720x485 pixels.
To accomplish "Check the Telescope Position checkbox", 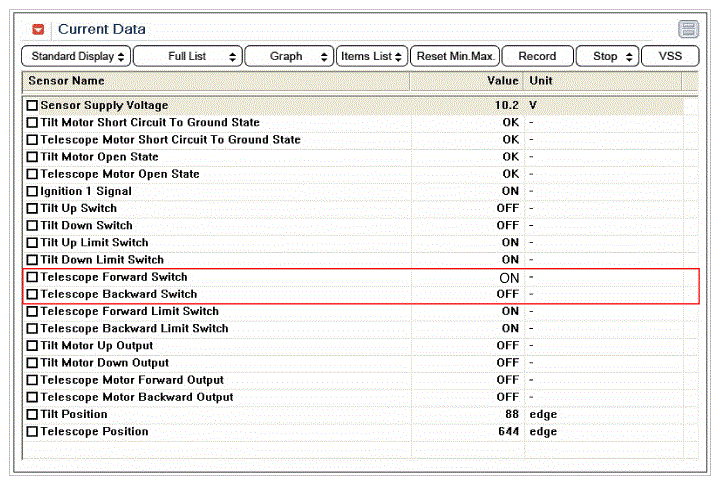I will 33,432.
